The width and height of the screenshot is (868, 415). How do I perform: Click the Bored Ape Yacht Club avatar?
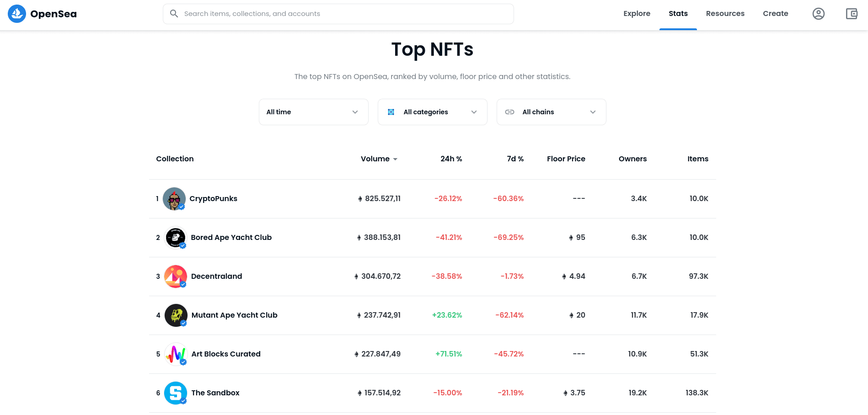(176, 238)
